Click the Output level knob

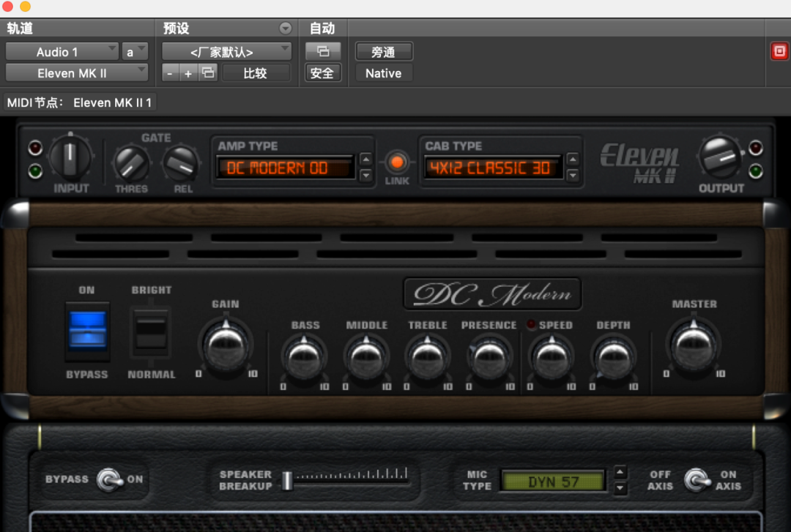coord(720,157)
